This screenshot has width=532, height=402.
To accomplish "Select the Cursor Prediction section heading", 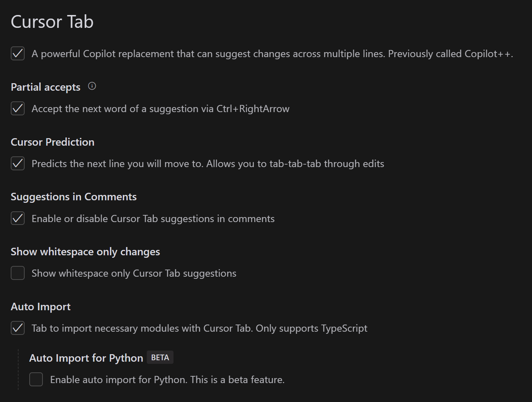I will pos(52,142).
